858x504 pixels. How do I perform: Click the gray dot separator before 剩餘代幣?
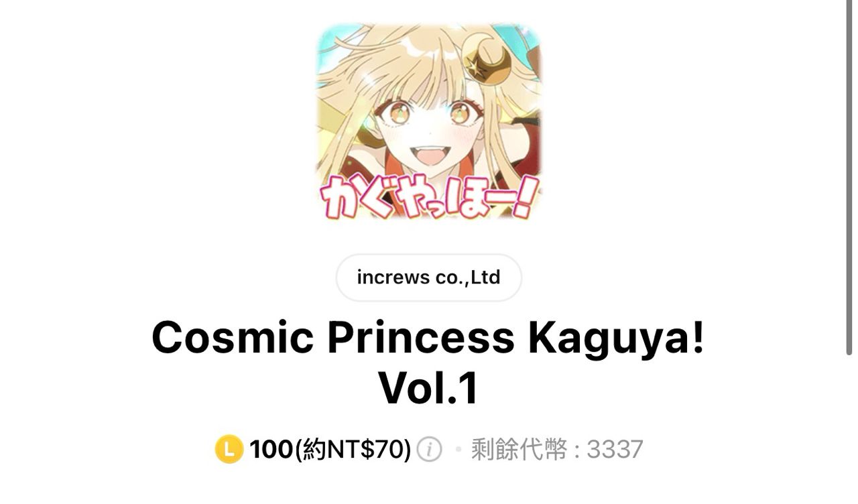tap(458, 449)
